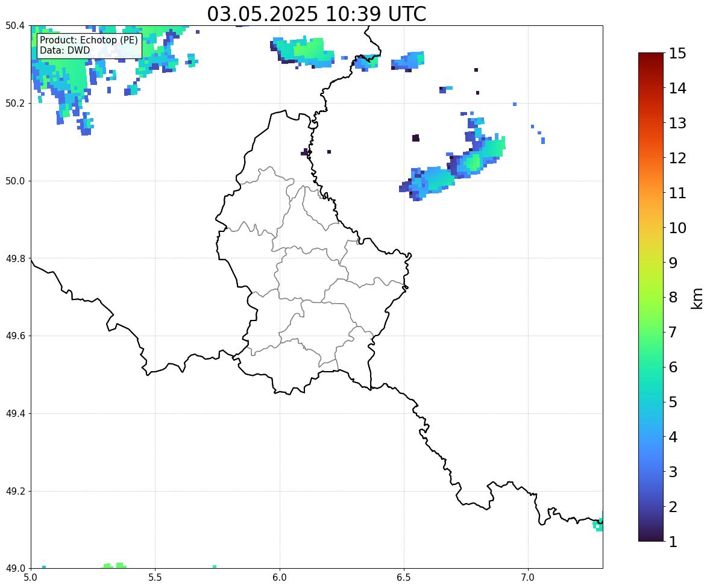The height and width of the screenshot is (588, 710).
Task: Click the colorbar tick label 7
Action: [673, 332]
